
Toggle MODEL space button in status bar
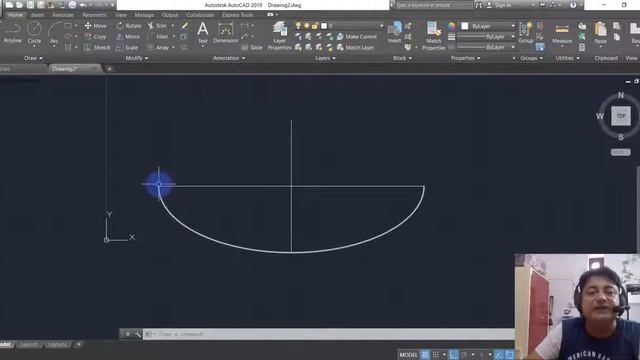pyautogui.click(x=408, y=355)
